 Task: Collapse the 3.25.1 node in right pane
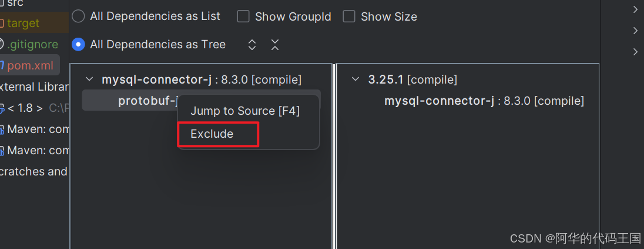(x=355, y=79)
